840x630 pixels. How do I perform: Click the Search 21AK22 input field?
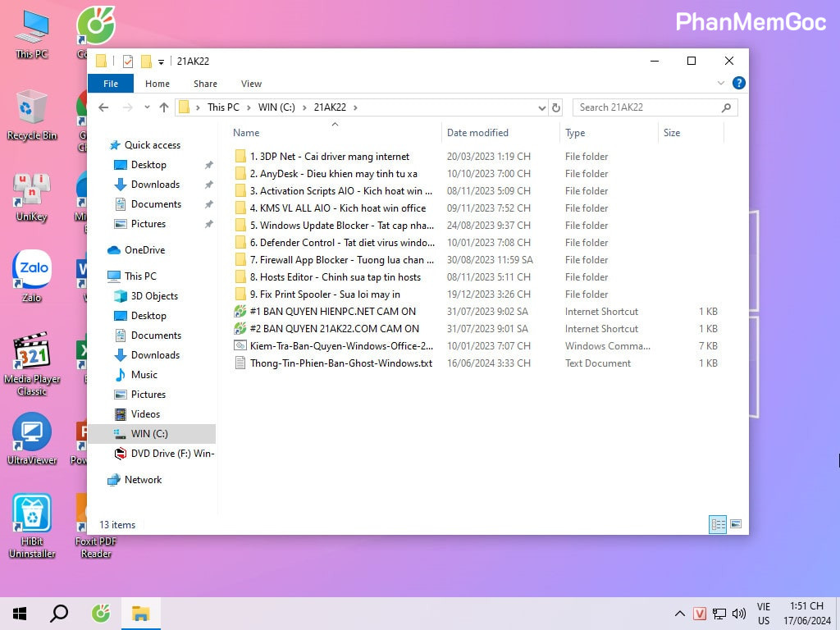(646, 107)
